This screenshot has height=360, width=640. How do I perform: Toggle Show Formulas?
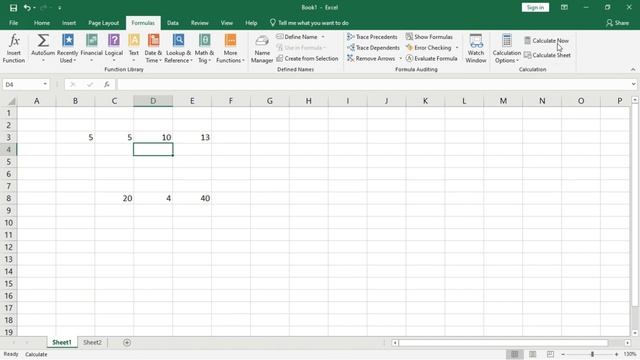(429, 37)
